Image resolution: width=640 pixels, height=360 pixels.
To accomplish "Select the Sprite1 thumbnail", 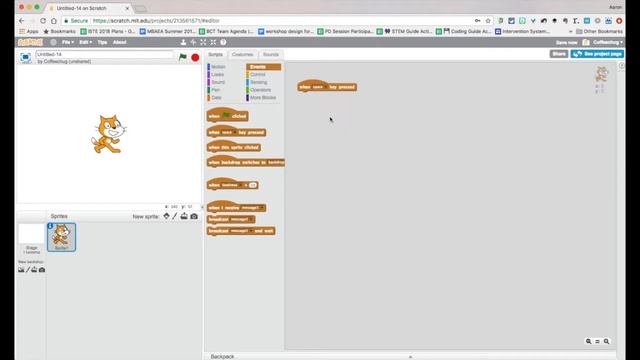I will [61, 237].
